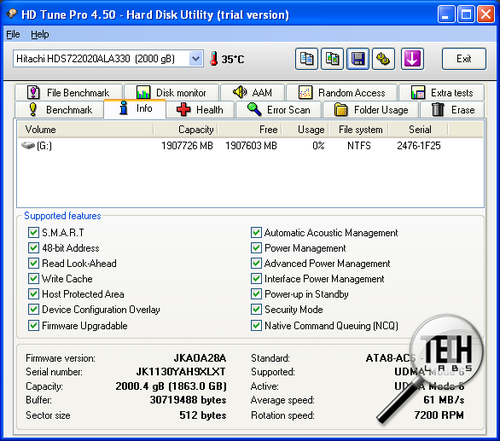The height and width of the screenshot is (441, 500).
Task: Switch to the Error Scan tab
Action: coord(279,110)
